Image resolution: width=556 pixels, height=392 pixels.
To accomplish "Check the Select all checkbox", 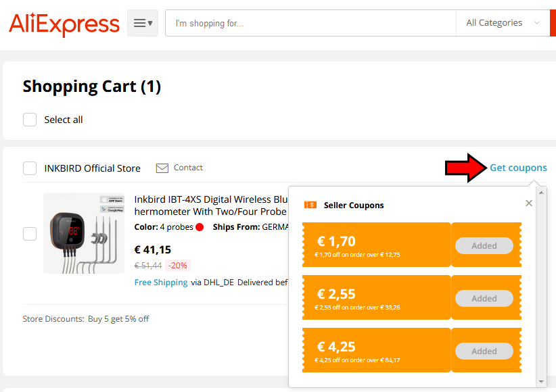I will [x=30, y=120].
